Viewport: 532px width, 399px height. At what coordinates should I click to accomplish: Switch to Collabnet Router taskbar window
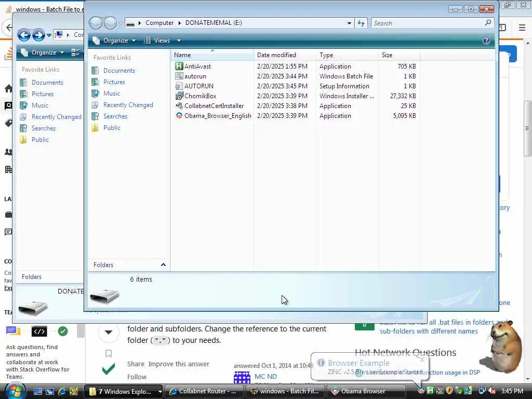204,391
